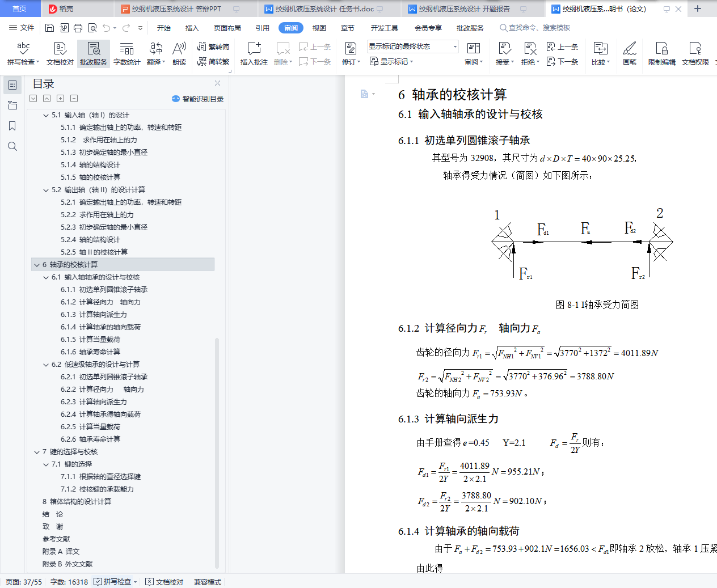Viewport: 717px width, 588px height.
Task: Click the 页面: 37/55 status indicator
Action: coord(24,582)
